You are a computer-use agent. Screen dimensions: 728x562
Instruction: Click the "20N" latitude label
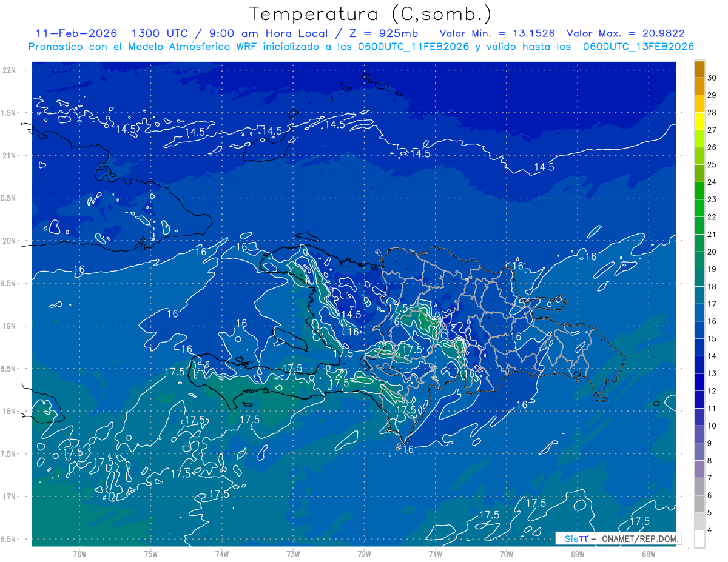[x=9, y=241]
